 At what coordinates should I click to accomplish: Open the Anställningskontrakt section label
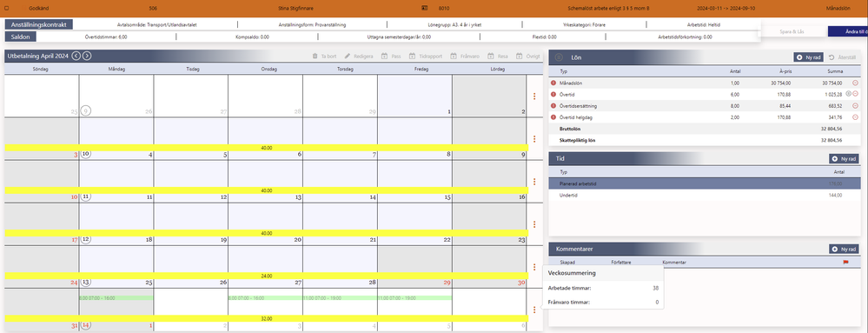point(39,24)
